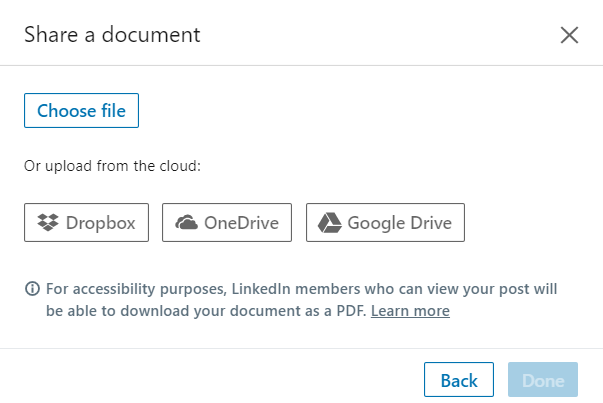This screenshot has height=403, width=603.
Task: Click the word LinkedIn in the notice
Action: coord(261,289)
